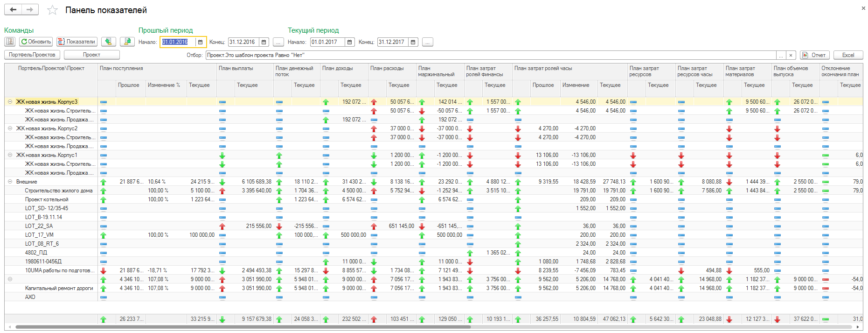The height and width of the screenshot is (333, 868).
Task: Click the План затрат ролей часы column header
Action: (570, 72)
